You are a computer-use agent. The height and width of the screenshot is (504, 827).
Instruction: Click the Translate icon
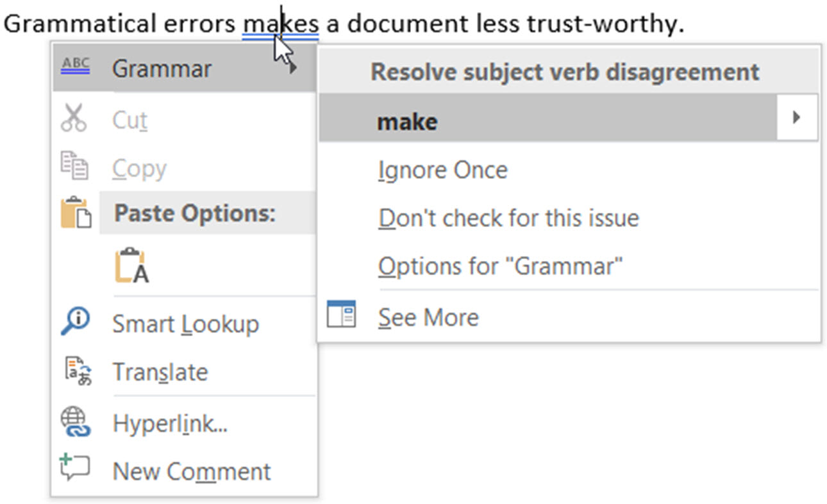pyautogui.click(x=78, y=371)
